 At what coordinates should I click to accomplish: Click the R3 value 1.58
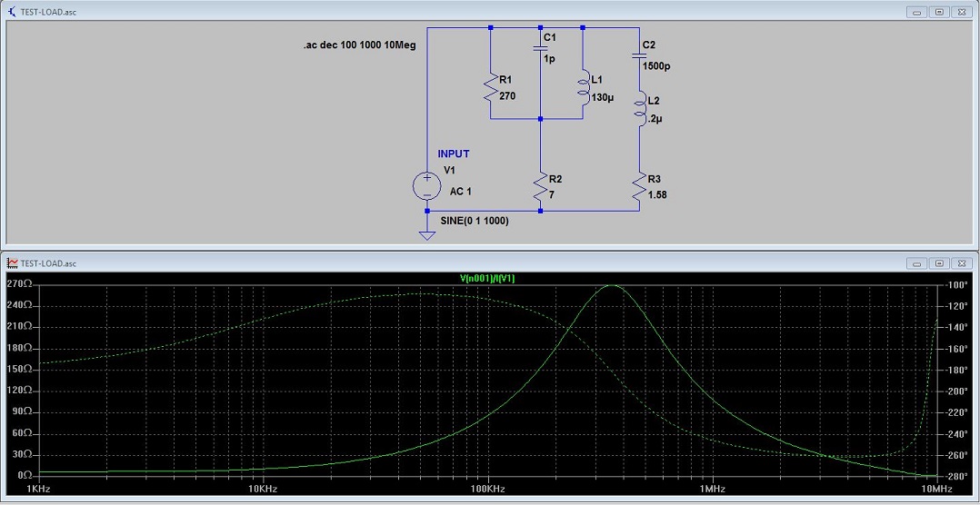coord(657,194)
